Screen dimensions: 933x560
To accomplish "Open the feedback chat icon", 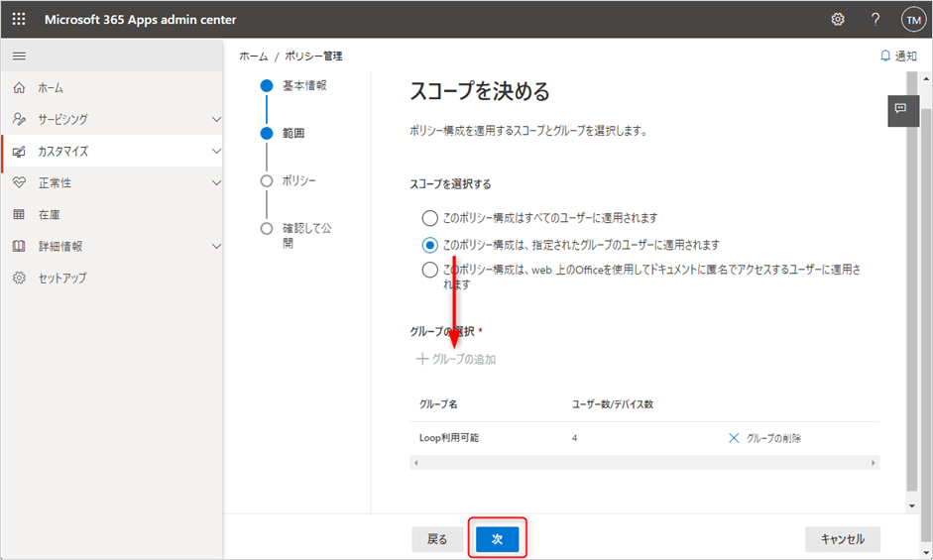I will click(x=901, y=108).
